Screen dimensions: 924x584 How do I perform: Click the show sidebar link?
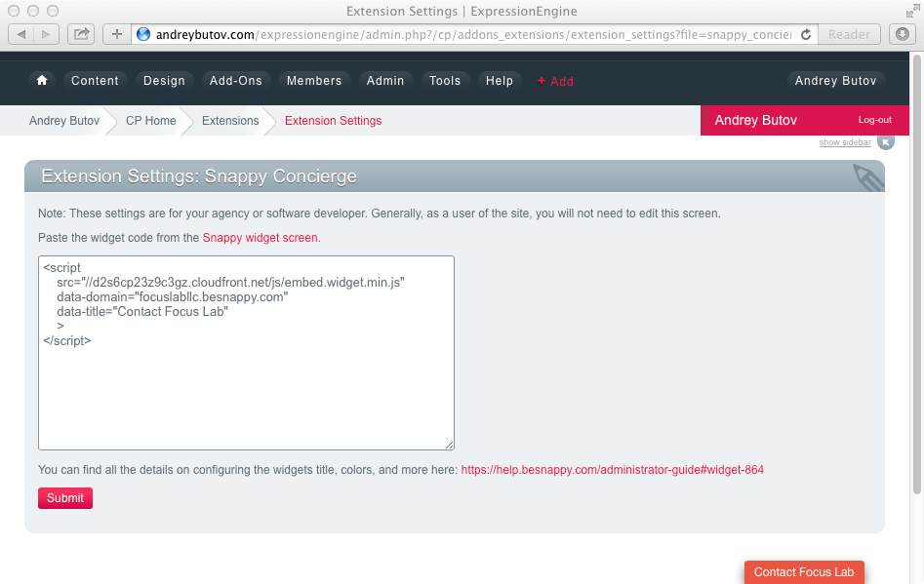pos(845,142)
